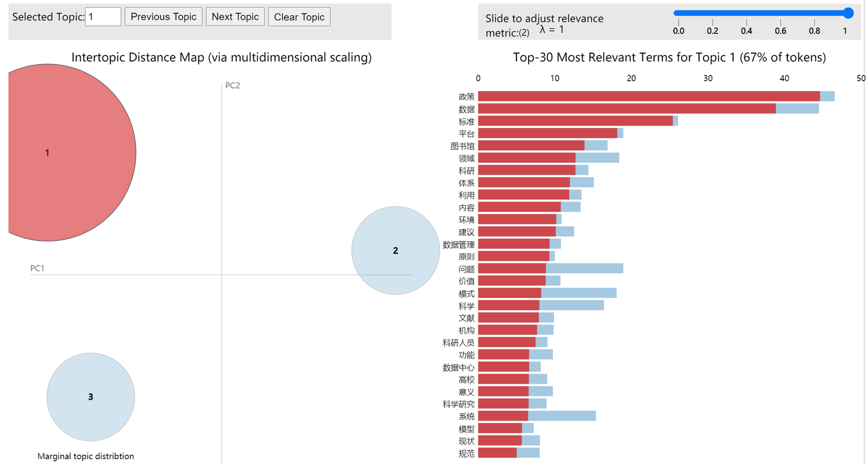Click the 系统 term label
868x464 pixels.
(467, 416)
